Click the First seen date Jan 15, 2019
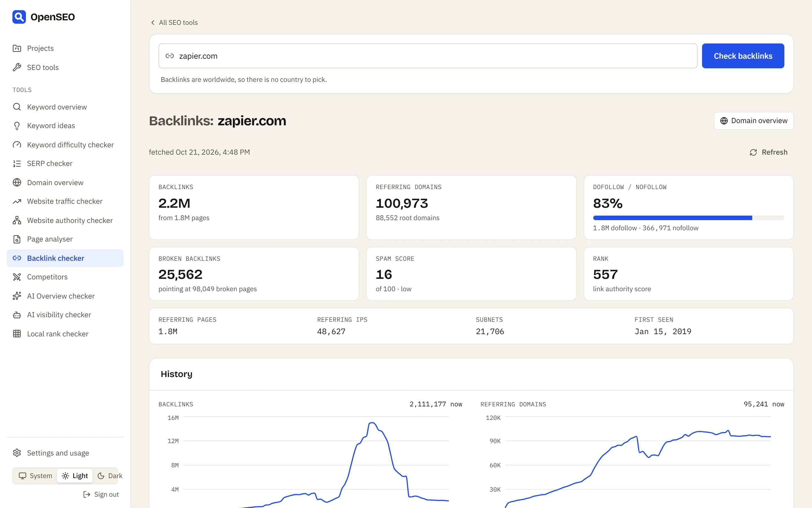The image size is (812, 508). (x=663, y=332)
